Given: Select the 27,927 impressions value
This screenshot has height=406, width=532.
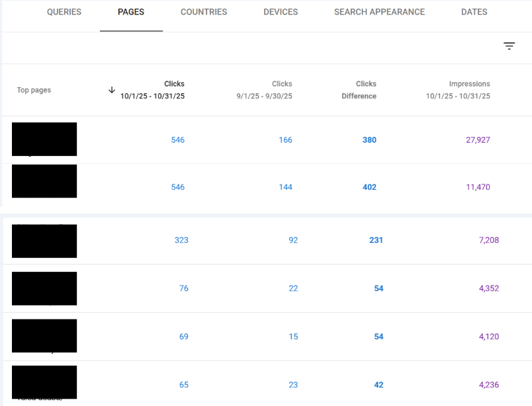Looking at the screenshot, I should point(478,140).
